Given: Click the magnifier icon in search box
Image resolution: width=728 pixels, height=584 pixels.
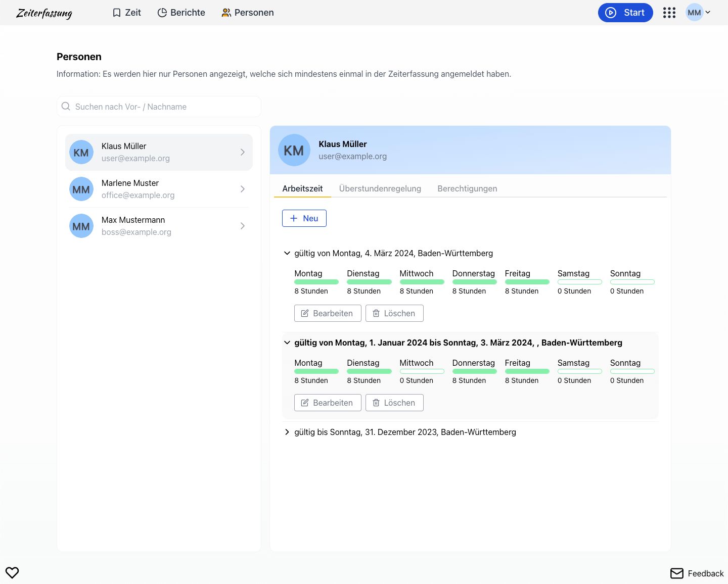Looking at the screenshot, I should click(x=66, y=107).
